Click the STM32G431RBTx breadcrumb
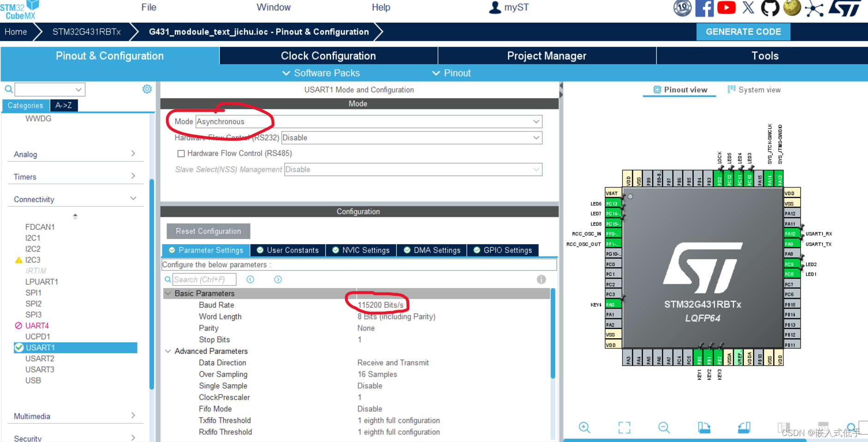Screen dimensions: 868x442 click(87, 32)
